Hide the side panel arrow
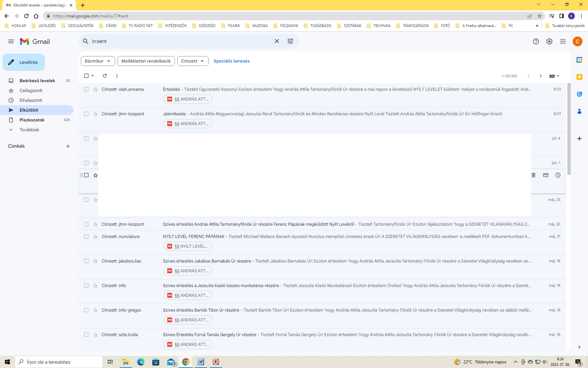The image size is (588, 368). [x=579, y=347]
